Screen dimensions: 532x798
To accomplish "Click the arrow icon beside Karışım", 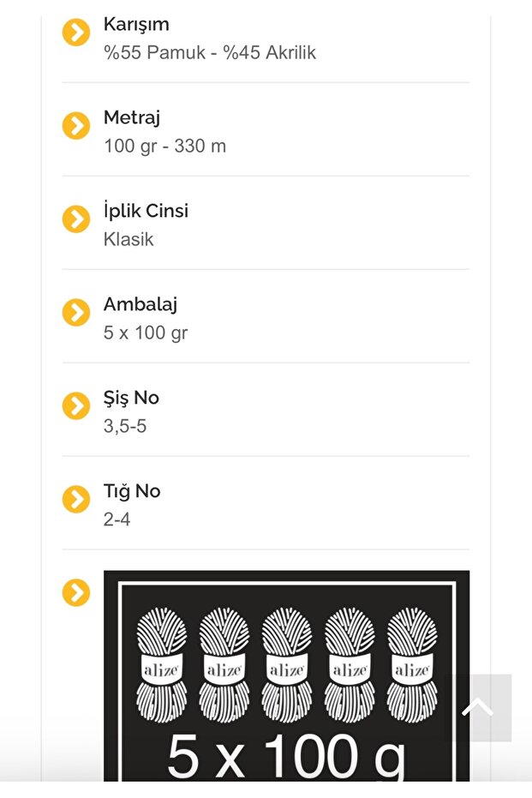I will click(x=76, y=33).
